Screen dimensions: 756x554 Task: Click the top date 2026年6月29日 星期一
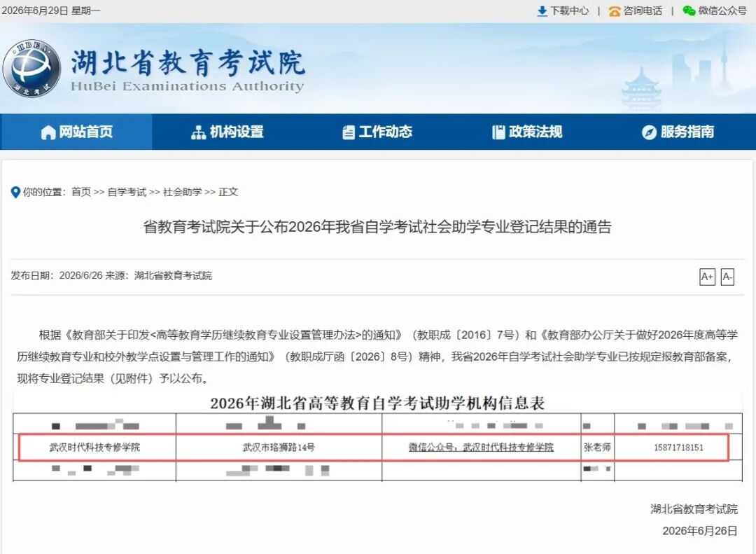(51, 11)
